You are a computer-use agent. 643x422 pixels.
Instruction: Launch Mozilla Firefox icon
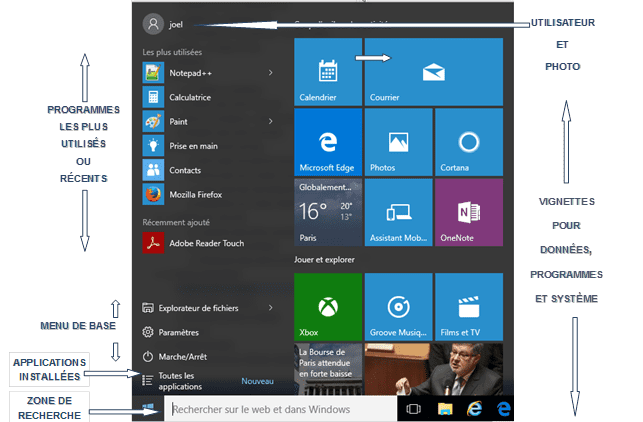pyautogui.click(x=153, y=194)
